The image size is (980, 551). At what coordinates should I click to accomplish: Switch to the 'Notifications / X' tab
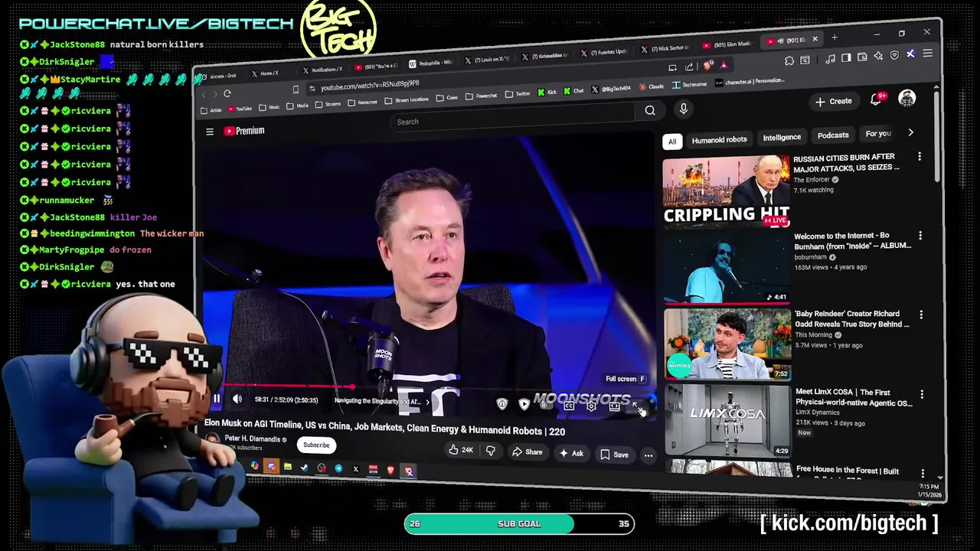[x=322, y=70]
